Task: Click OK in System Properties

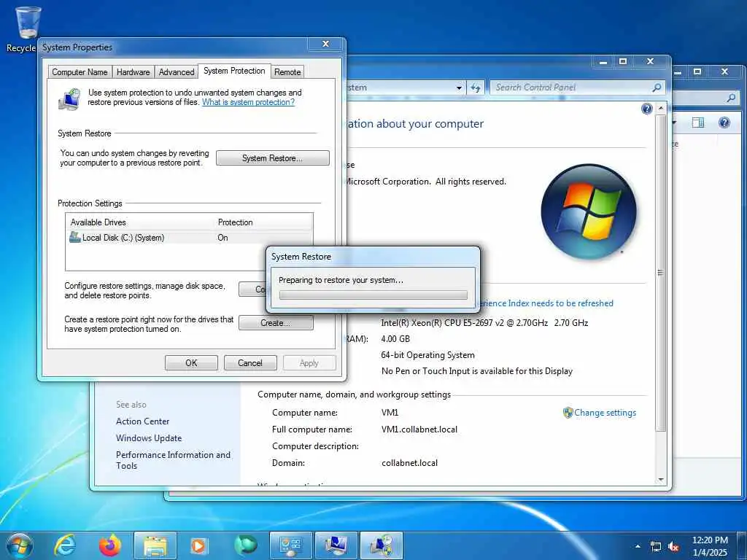Action: 191,363
